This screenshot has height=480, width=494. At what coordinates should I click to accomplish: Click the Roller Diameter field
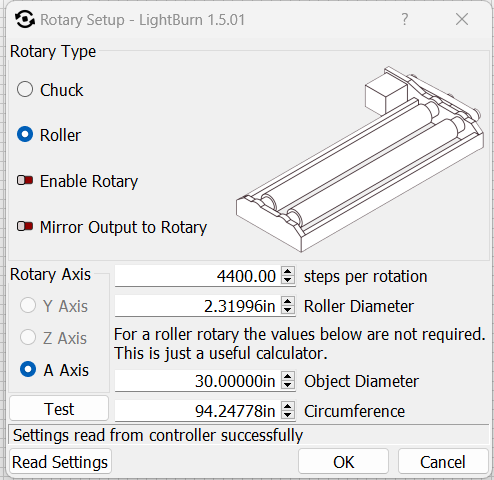pyautogui.click(x=198, y=306)
